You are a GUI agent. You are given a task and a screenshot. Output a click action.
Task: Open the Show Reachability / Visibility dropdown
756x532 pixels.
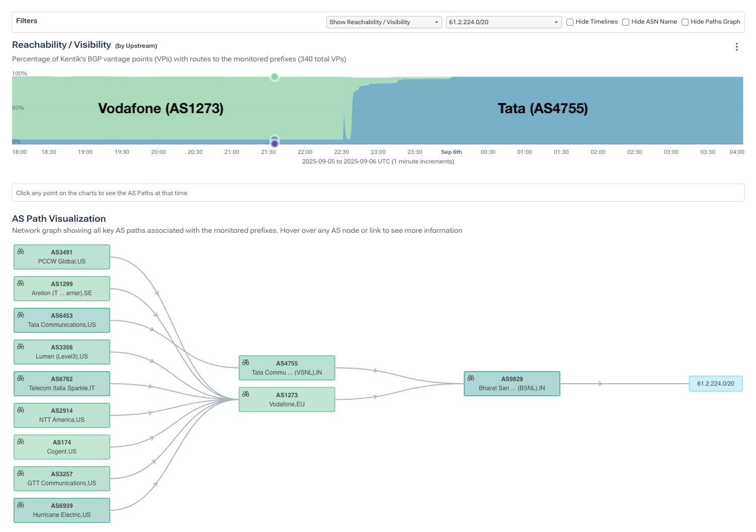384,22
